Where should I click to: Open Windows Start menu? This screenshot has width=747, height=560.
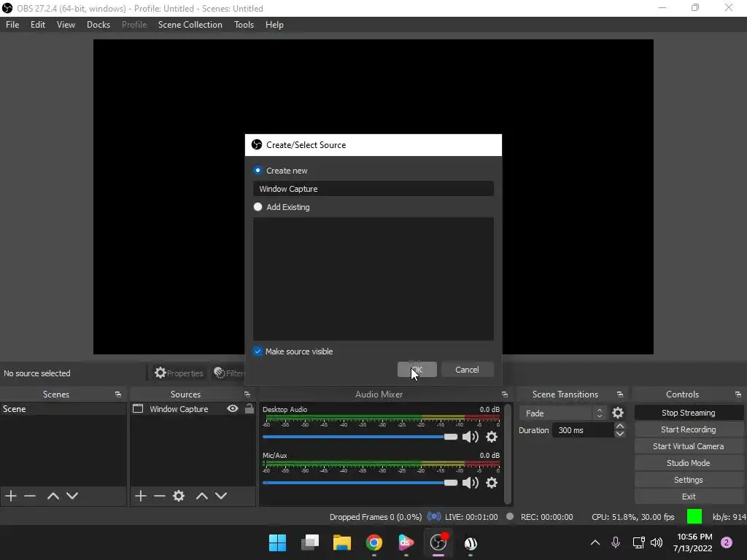click(277, 542)
